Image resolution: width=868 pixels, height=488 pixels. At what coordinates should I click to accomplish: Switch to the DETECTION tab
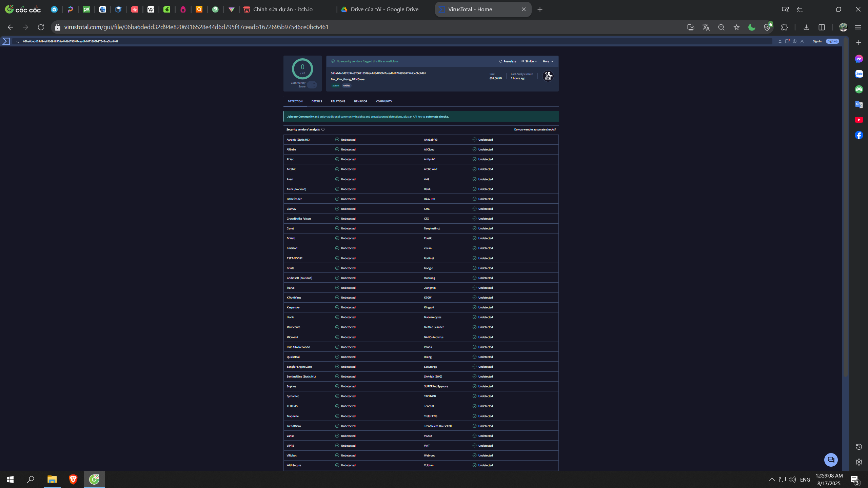[295, 101]
